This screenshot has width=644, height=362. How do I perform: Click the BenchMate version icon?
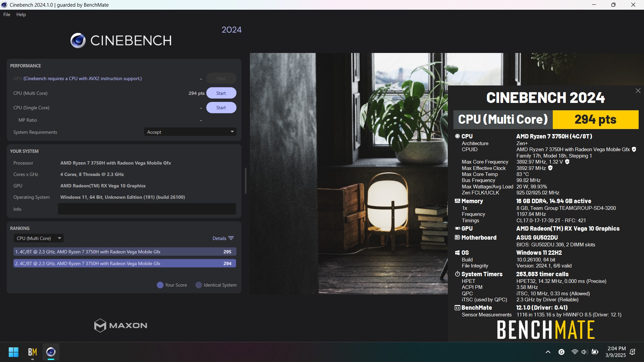[457, 307]
